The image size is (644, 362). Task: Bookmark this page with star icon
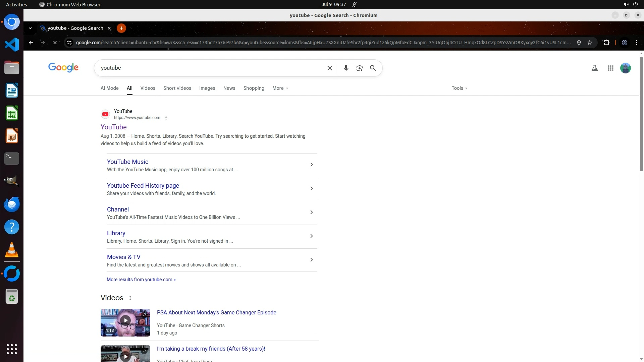[x=590, y=43]
